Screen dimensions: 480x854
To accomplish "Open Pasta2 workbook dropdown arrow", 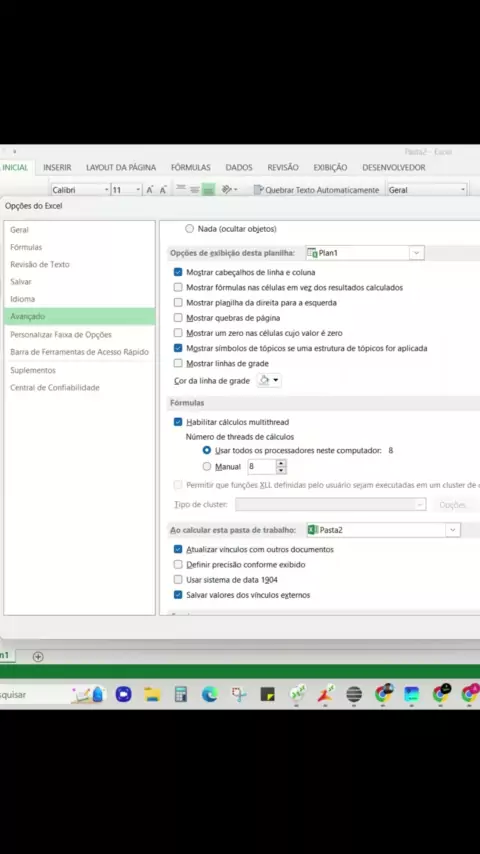I will pyautogui.click(x=453, y=529).
